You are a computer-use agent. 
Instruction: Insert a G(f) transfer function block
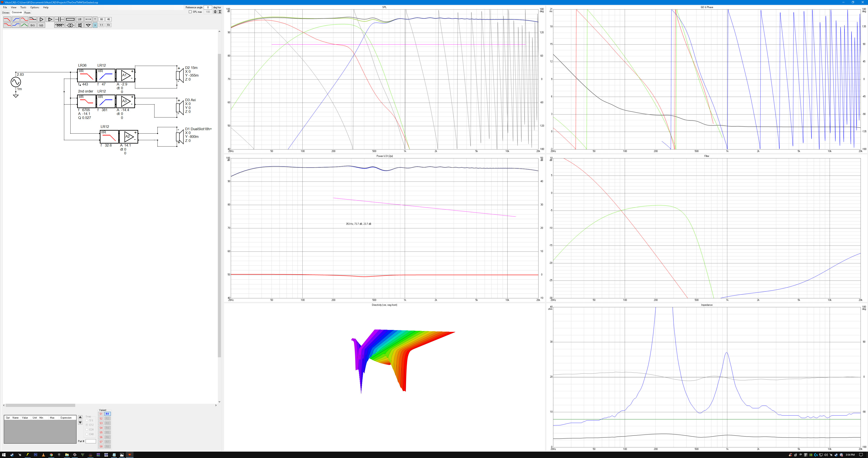coord(41,25)
